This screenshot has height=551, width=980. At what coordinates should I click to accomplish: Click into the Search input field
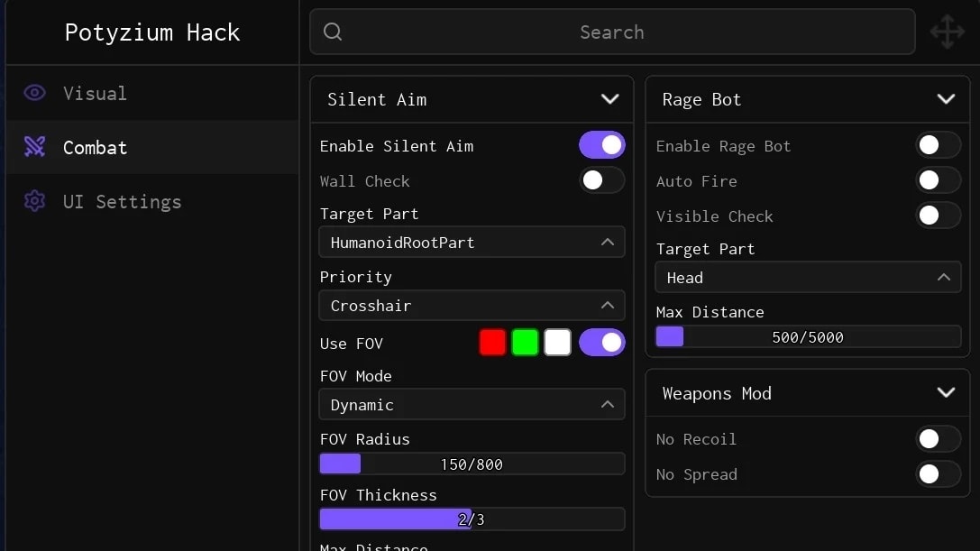pyautogui.click(x=612, y=32)
